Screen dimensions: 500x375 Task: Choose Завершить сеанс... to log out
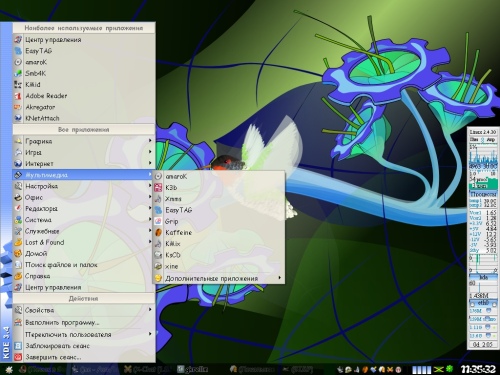click(84, 357)
